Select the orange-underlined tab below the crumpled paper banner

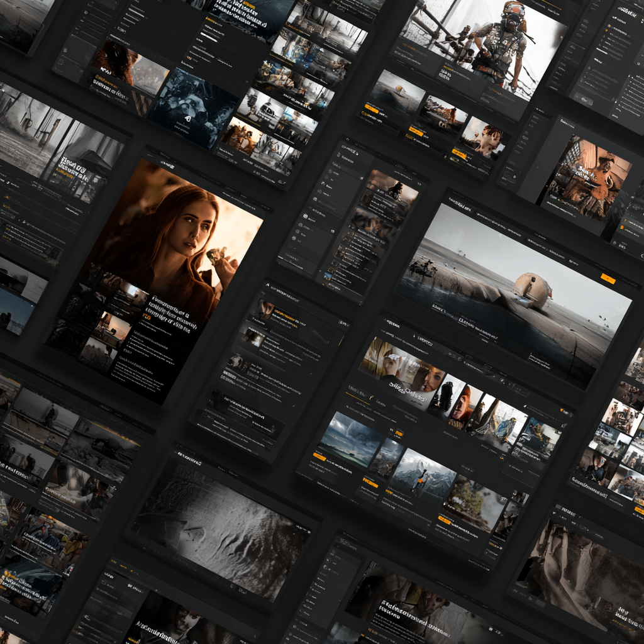tap(358, 394)
